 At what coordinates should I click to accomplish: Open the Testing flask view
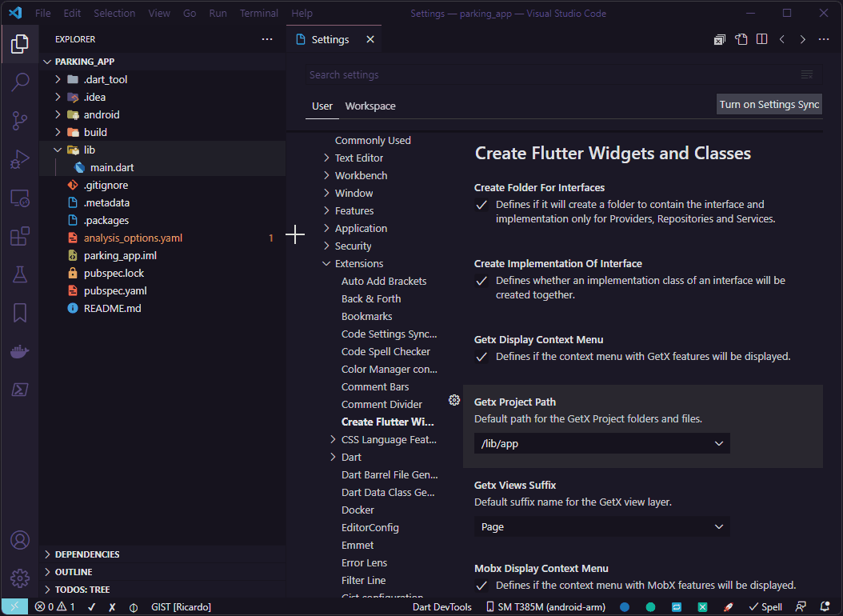click(20, 274)
